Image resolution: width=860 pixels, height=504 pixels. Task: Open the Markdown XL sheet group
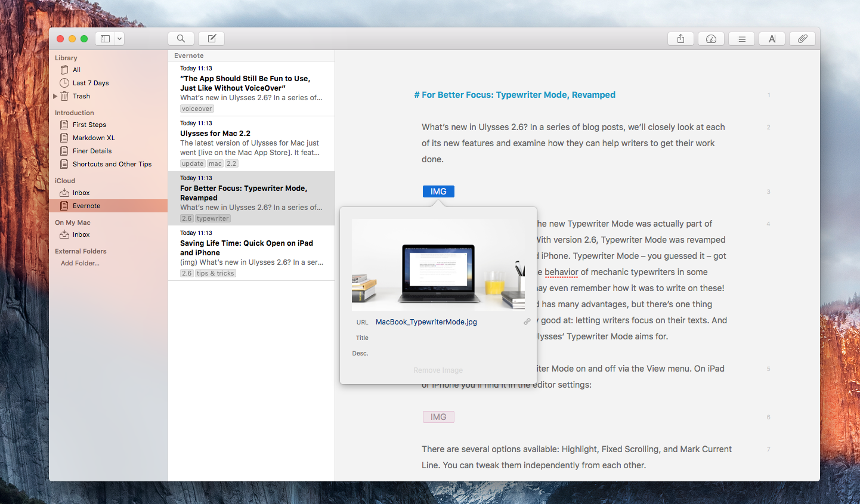tap(93, 138)
